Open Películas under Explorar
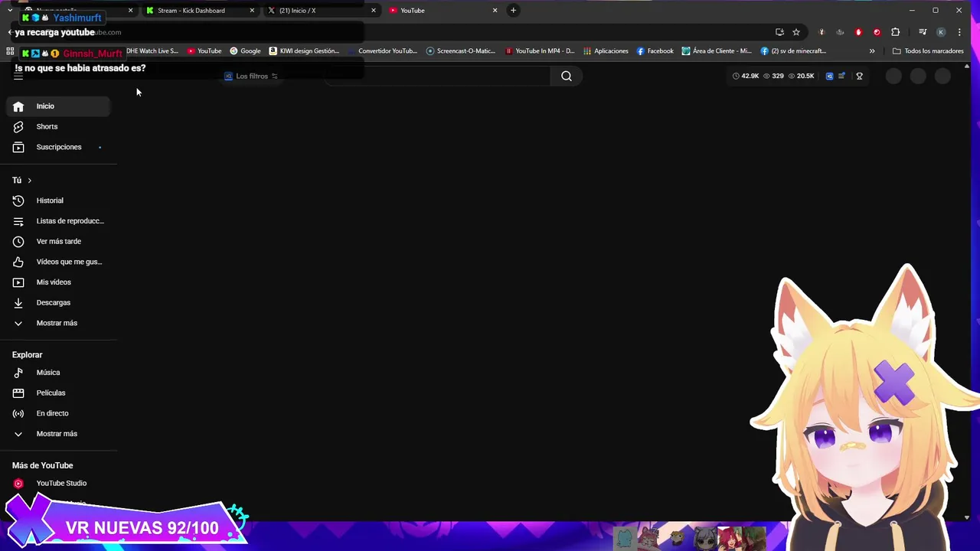 click(x=58, y=393)
